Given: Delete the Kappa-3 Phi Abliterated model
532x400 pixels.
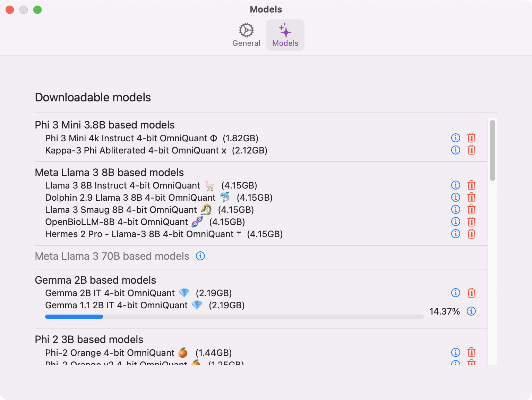Looking at the screenshot, I should [x=471, y=150].
